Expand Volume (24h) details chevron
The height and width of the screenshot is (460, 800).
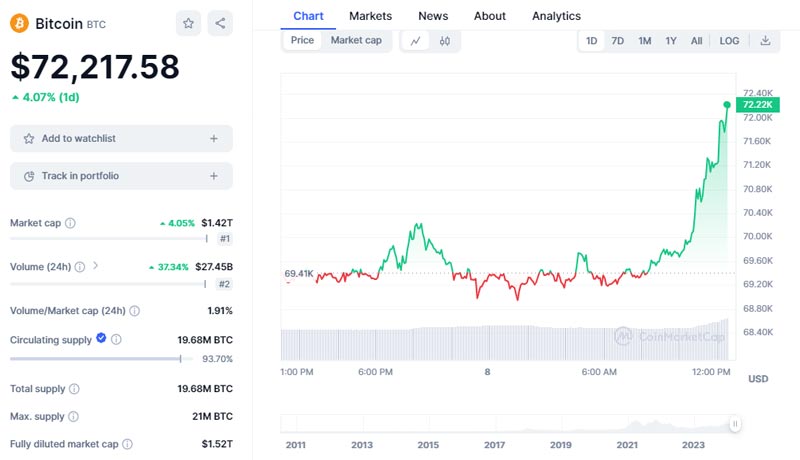[95, 266]
